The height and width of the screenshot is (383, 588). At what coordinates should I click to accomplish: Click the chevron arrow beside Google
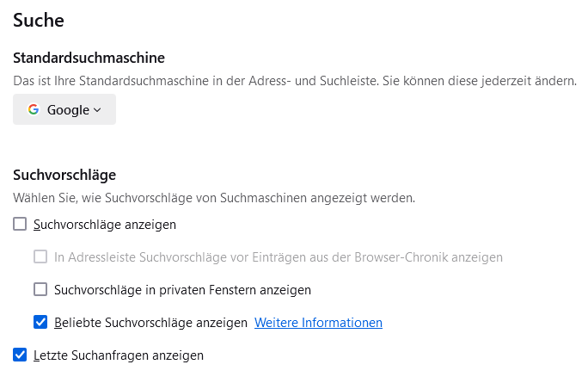pyautogui.click(x=97, y=110)
